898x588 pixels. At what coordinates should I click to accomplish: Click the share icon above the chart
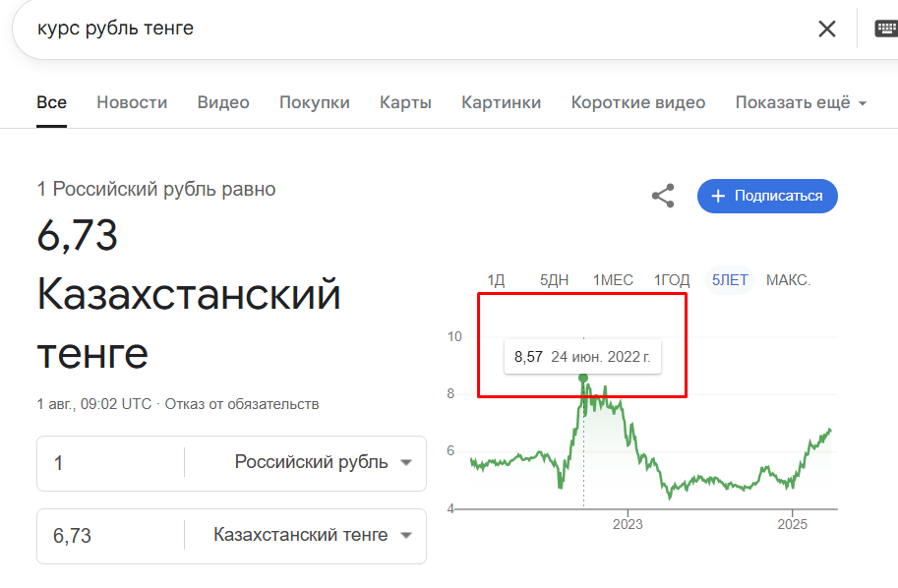coord(663,196)
